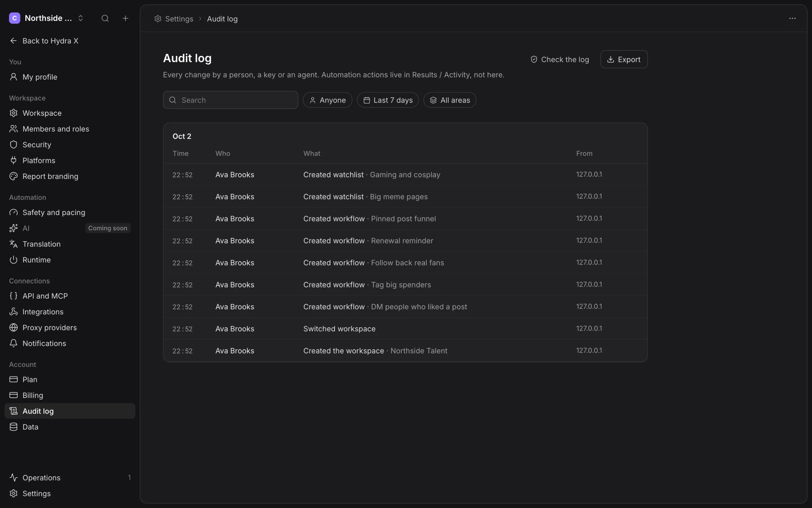The image size is (812, 508).
Task: Open the search icon in sidebar header
Action: pyautogui.click(x=105, y=18)
